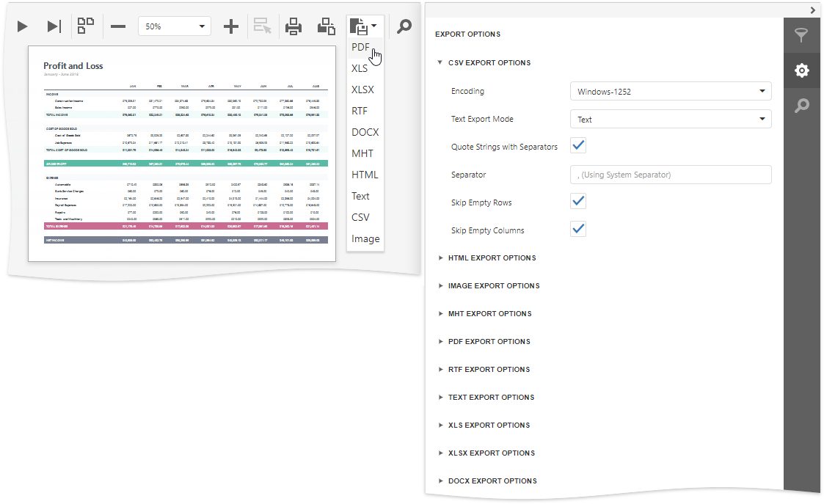Image resolution: width=824 pixels, height=504 pixels.
Task: Open the search magnifier in toolbar
Action: coord(404,26)
